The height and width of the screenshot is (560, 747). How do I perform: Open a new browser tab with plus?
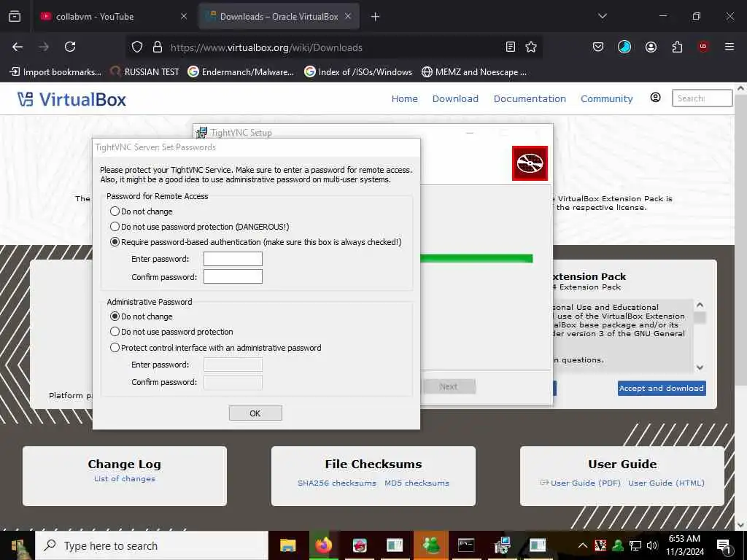(x=375, y=17)
